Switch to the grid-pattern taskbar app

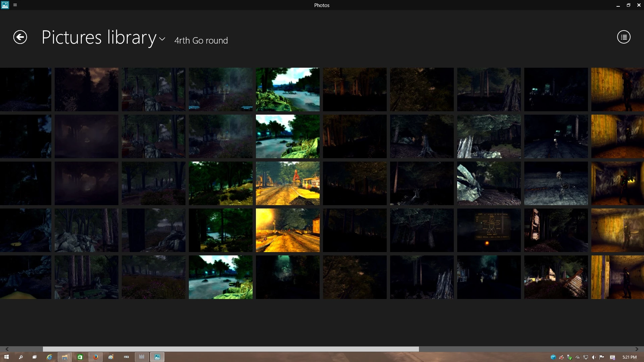pyautogui.click(x=142, y=357)
